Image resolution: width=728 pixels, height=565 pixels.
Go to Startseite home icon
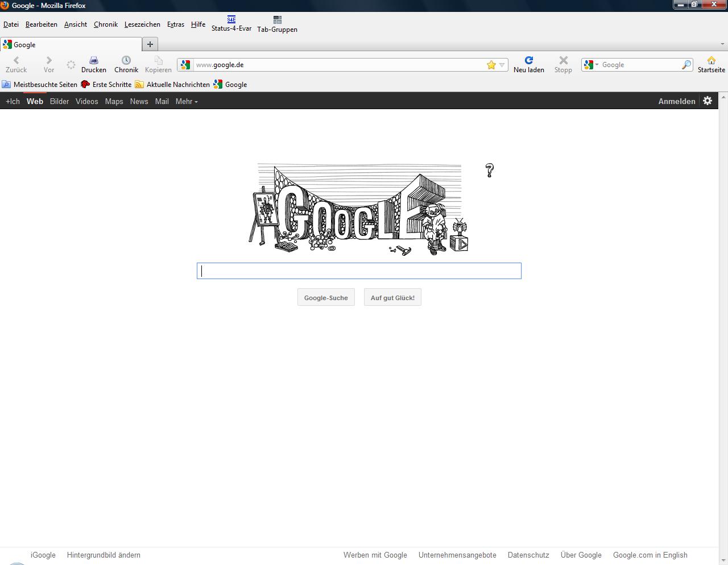point(712,60)
